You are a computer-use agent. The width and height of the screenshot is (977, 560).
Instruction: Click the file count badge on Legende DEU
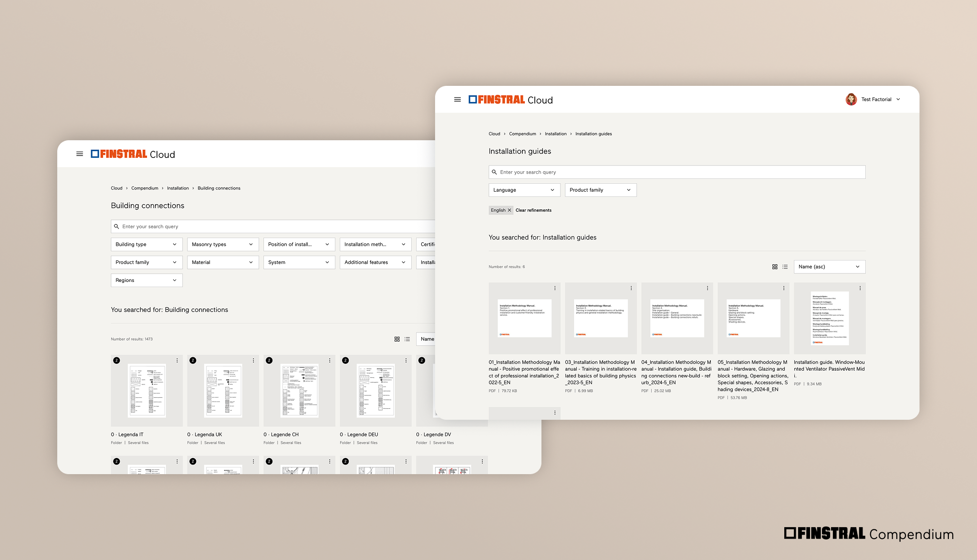click(345, 361)
